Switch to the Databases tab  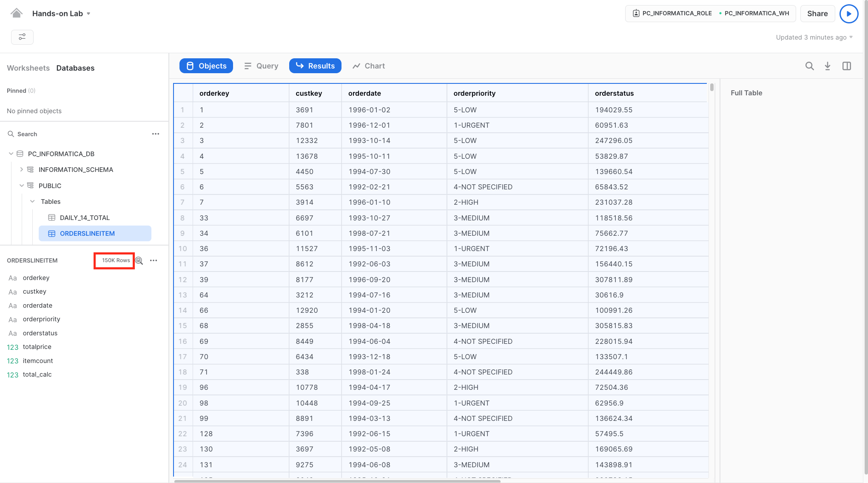coord(75,68)
